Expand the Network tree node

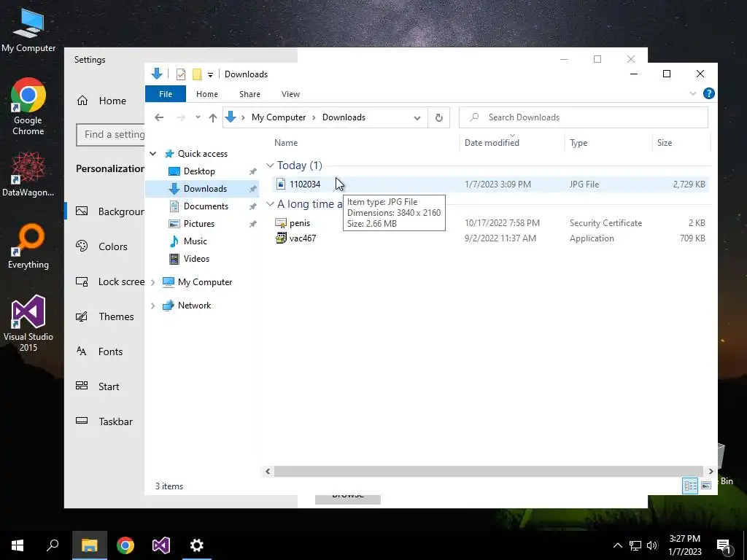click(153, 306)
